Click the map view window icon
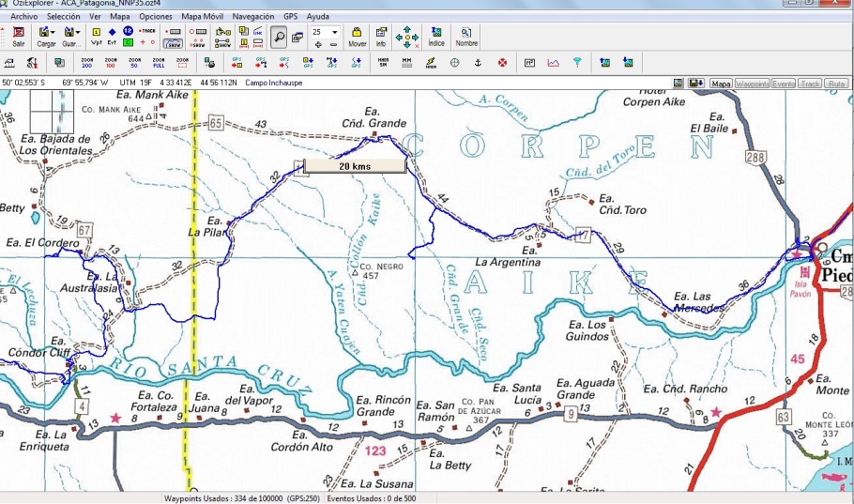 click(297, 37)
